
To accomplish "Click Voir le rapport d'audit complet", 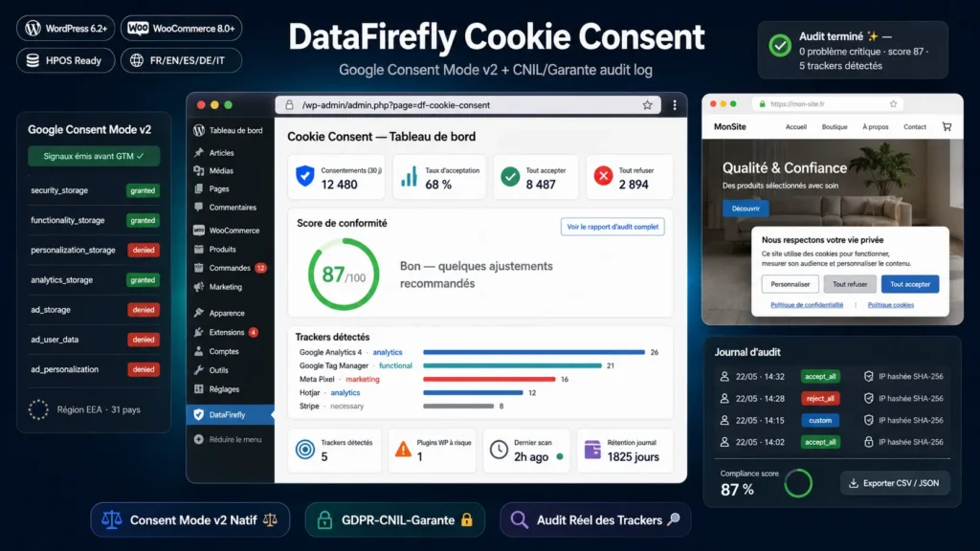I will [x=612, y=227].
